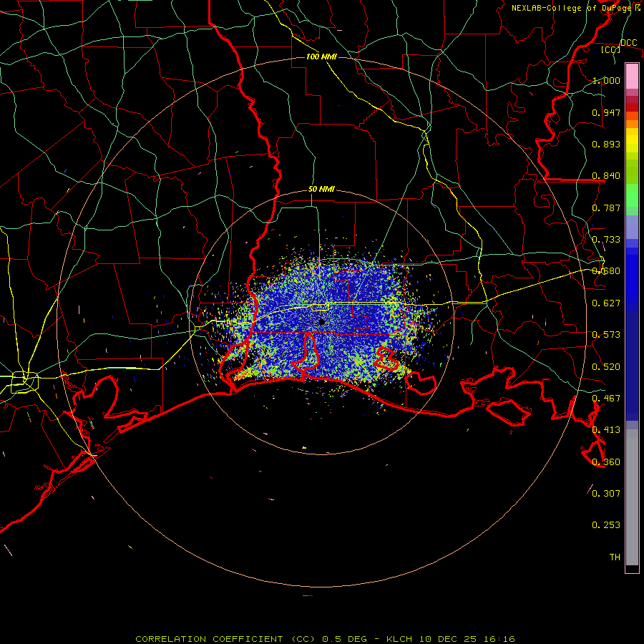Select the 0.360 scale value
Viewport: 644px width, 644px height.
point(606,462)
